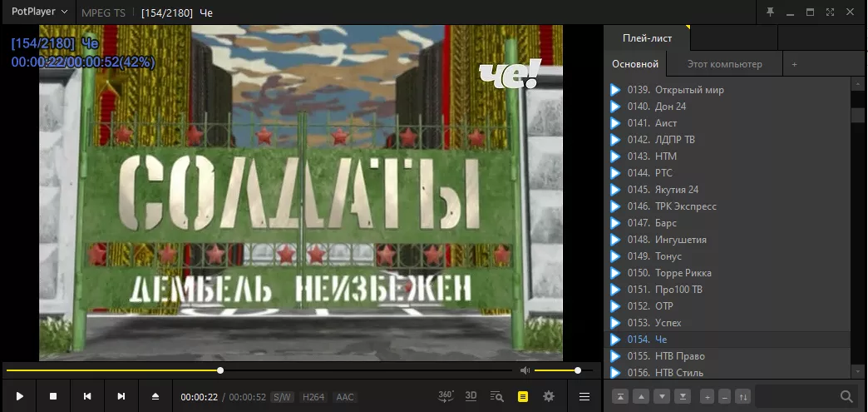Click the playlist search magnifier icon
This screenshot has height=412, width=868.
click(846, 396)
